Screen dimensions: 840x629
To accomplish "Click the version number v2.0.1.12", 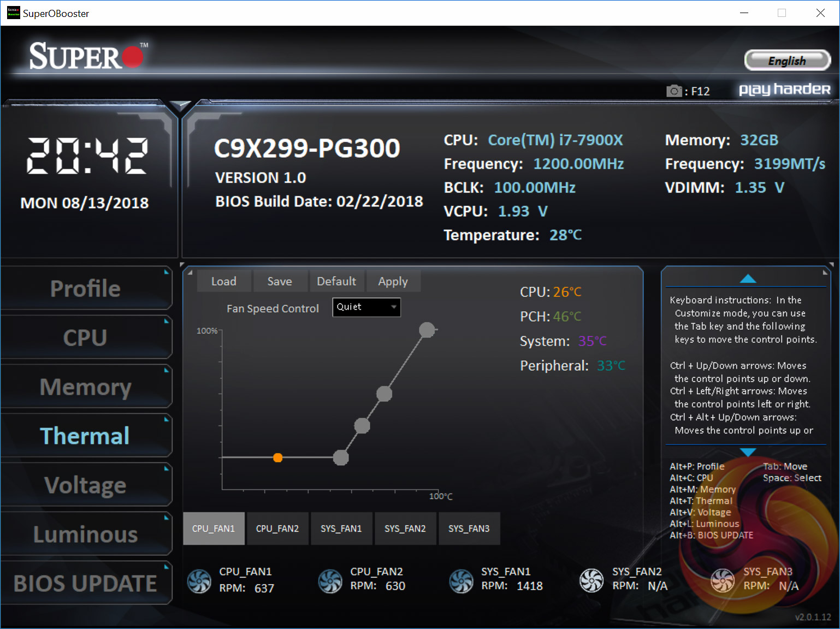I will pyautogui.click(x=813, y=617).
